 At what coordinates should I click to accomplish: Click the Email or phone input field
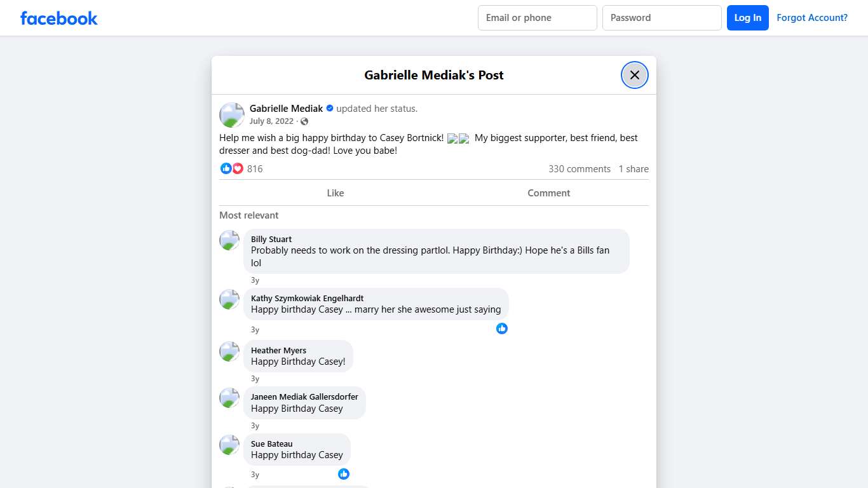pos(537,17)
